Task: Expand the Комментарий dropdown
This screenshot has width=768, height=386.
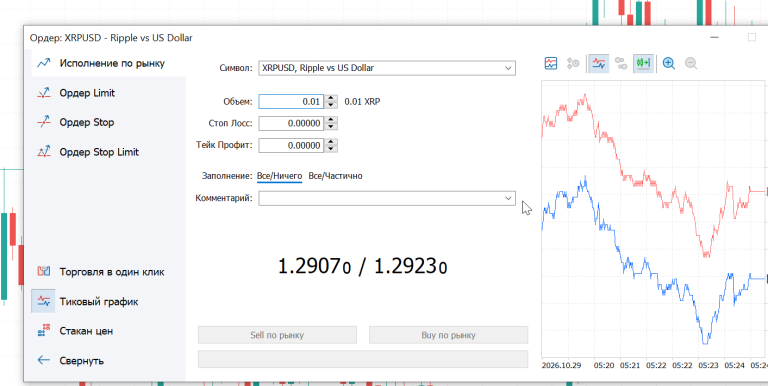Action: [508, 198]
